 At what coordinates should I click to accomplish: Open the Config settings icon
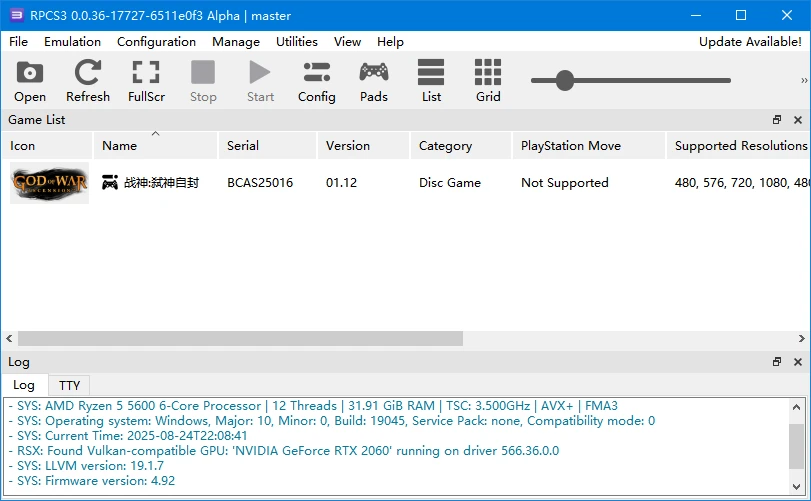(x=317, y=81)
